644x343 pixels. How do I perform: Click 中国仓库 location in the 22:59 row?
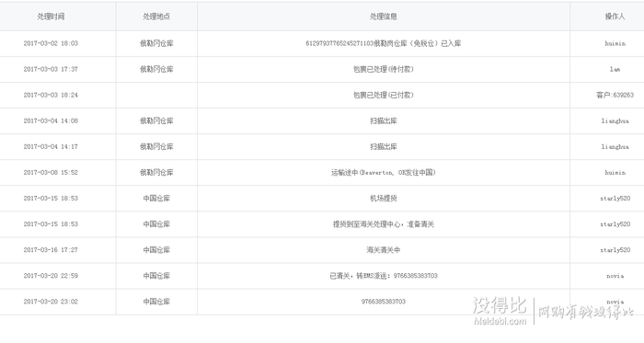point(156,276)
